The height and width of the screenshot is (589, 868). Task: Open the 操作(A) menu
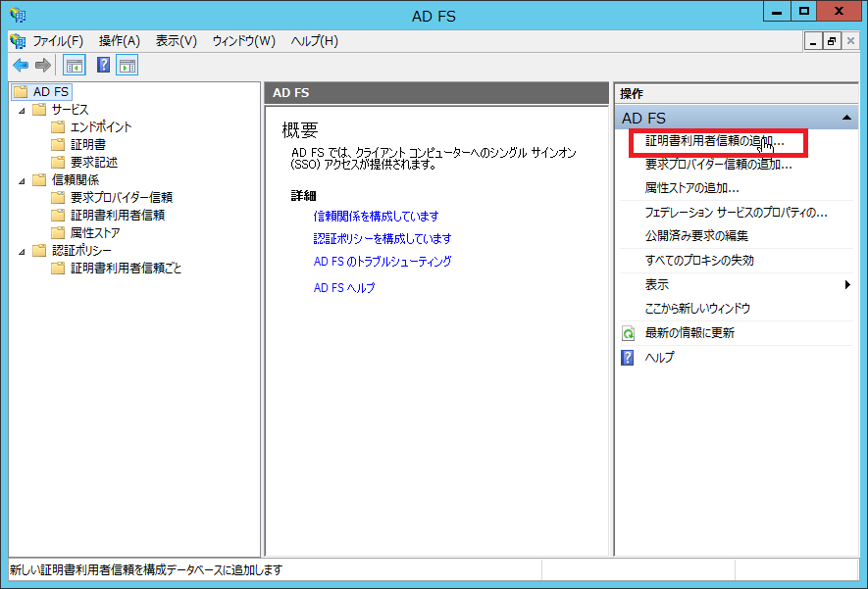120,41
